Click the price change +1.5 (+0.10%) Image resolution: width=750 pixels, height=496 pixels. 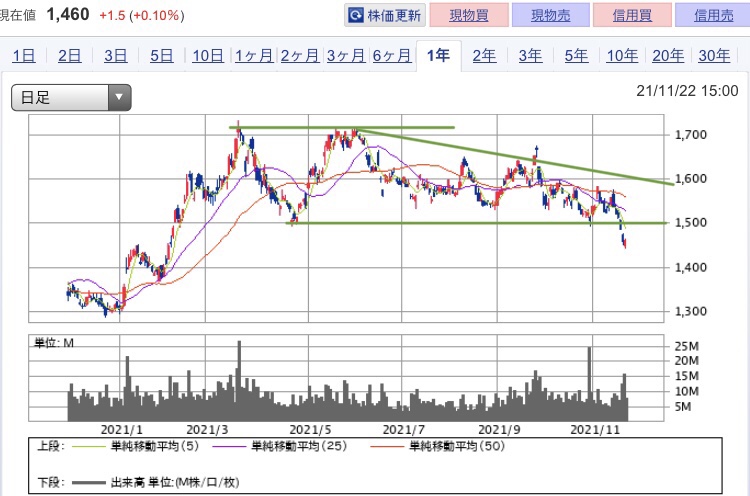[x=142, y=15]
